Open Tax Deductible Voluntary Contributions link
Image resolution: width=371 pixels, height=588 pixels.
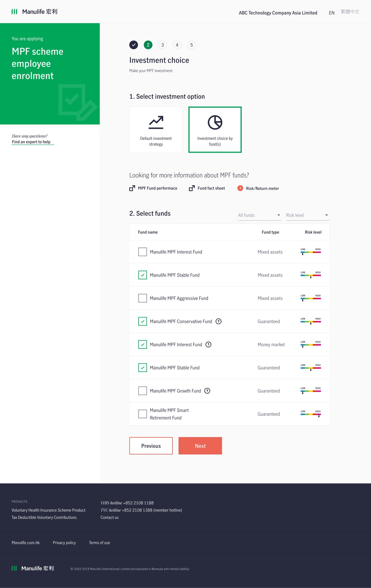click(x=44, y=517)
